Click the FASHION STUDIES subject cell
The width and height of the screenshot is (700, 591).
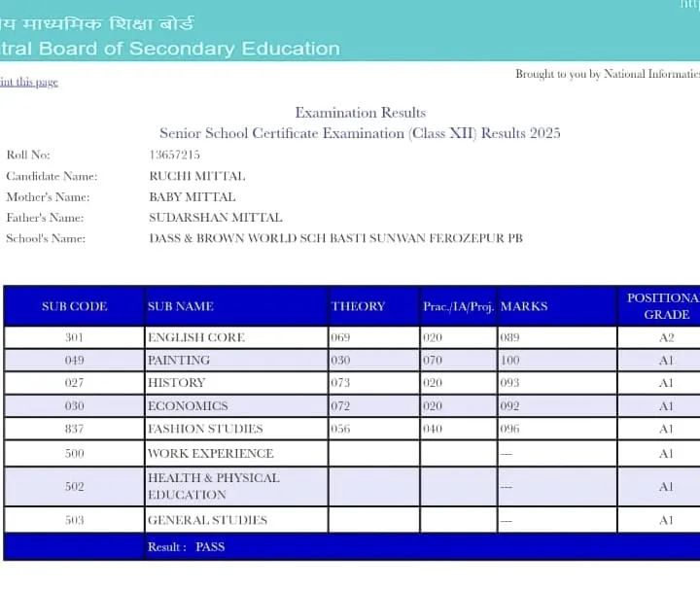205,429
